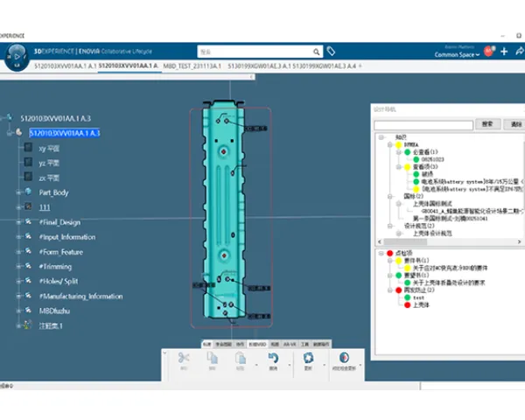Collapse the 点检项 root node

pyautogui.click(x=381, y=253)
